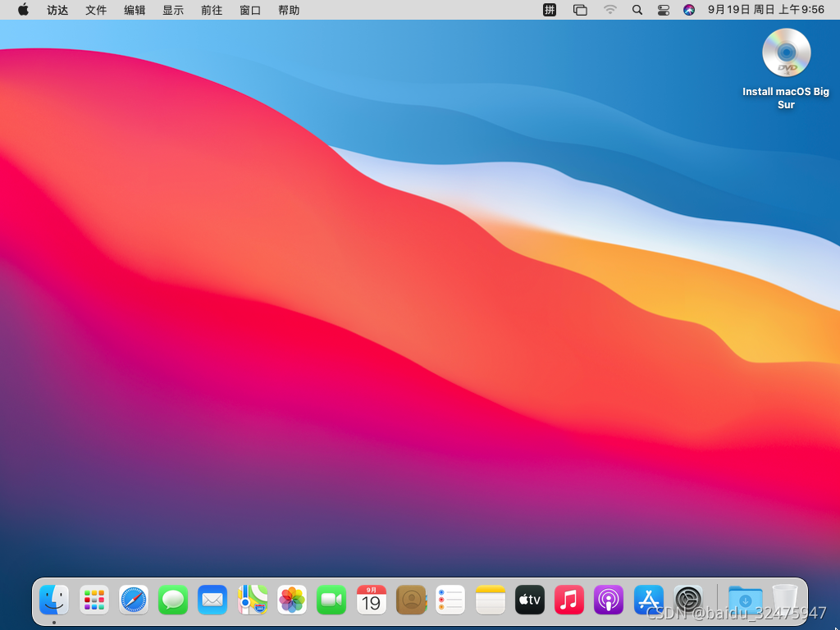Open the Apple menu

coord(23,10)
